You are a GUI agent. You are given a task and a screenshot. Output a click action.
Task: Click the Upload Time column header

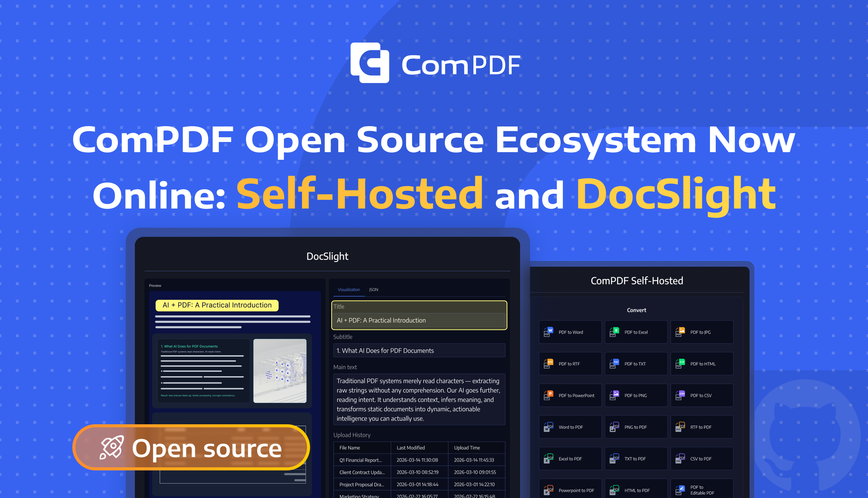[467, 448]
